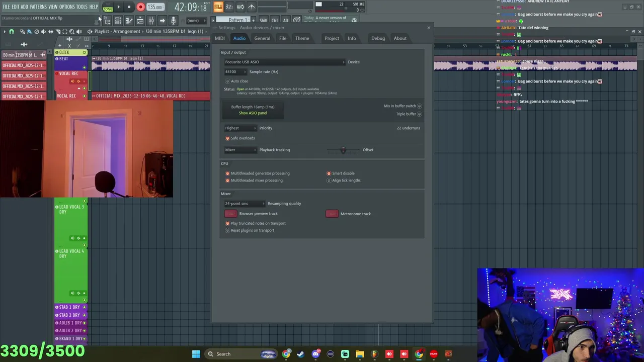Open the OPTIONS menu
Image resolution: width=644 pixels, height=362 pixels.
(x=67, y=7)
